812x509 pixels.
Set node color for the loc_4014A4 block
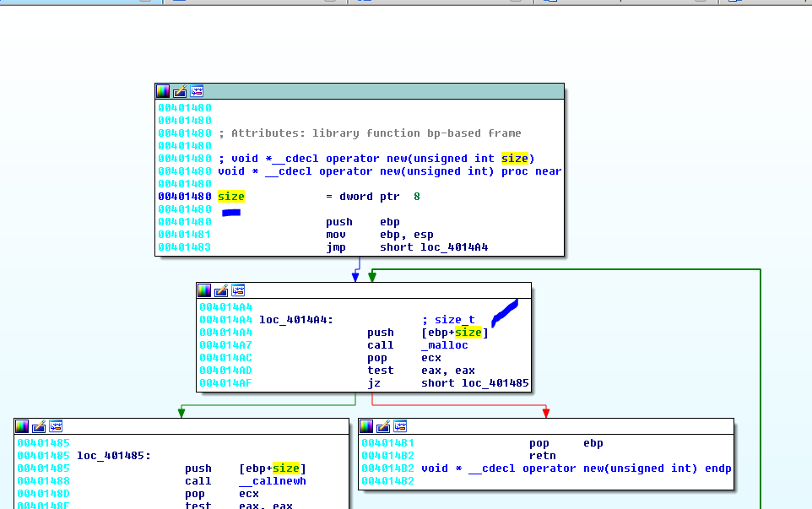[204, 290]
